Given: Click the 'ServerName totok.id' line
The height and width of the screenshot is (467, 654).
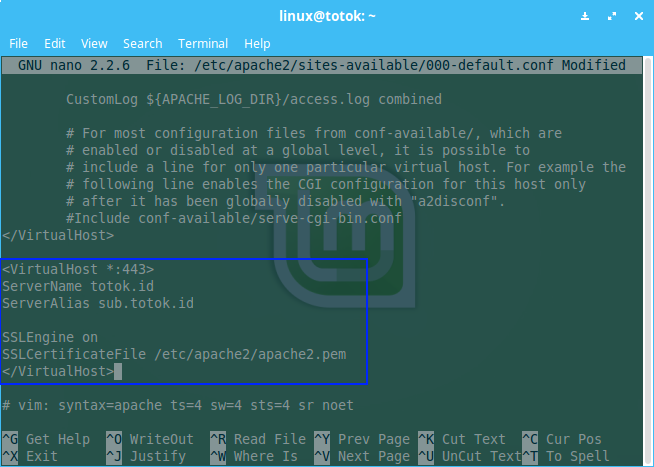Looking at the screenshot, I should pos(78,286).
